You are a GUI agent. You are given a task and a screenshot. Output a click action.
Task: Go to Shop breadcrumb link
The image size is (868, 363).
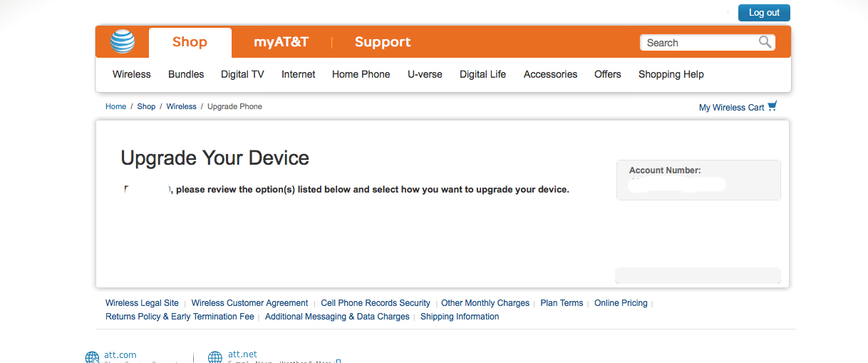(146, 106)
